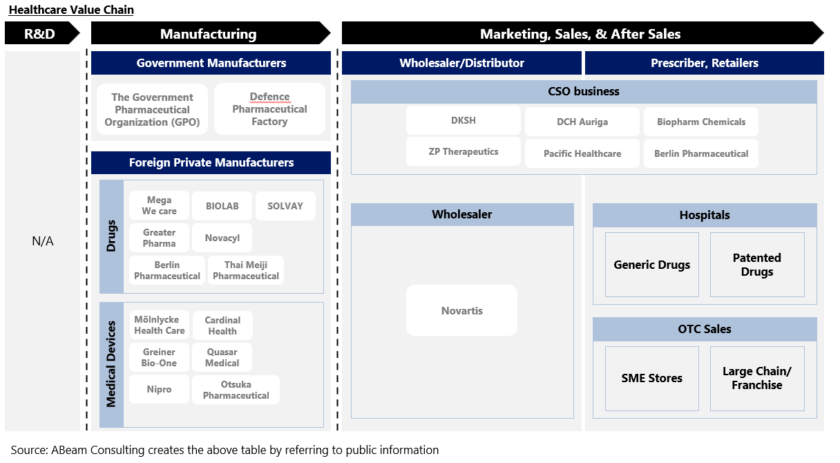Select the Defence Pharmaceutical Factory box
The height and width of the screenshot is (463, 840).
coord(269,110)
